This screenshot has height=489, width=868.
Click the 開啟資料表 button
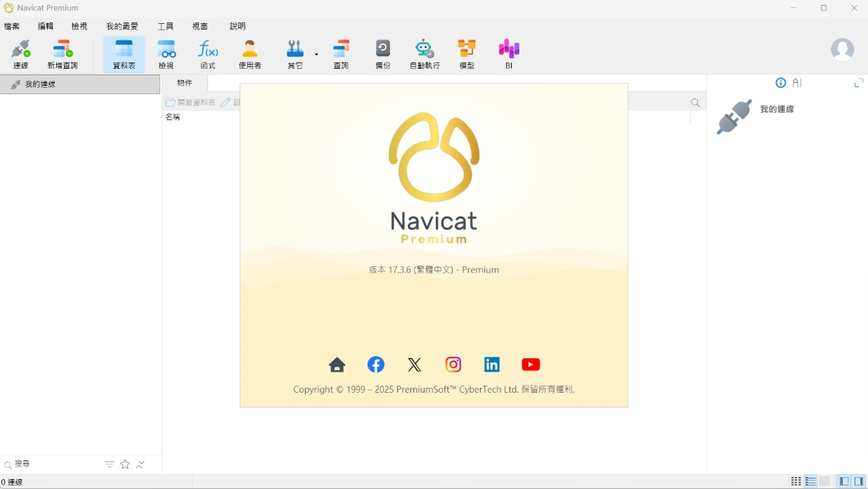[190, 103]
